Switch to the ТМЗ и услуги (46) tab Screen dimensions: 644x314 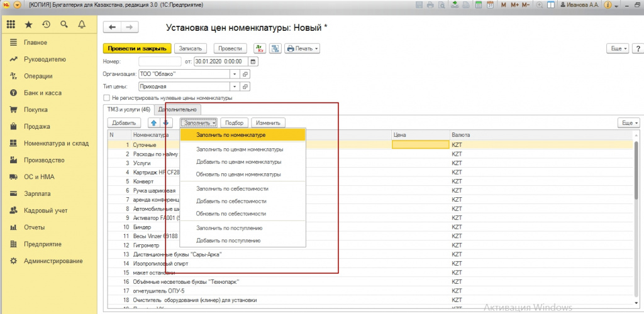(x=128, y=109)
